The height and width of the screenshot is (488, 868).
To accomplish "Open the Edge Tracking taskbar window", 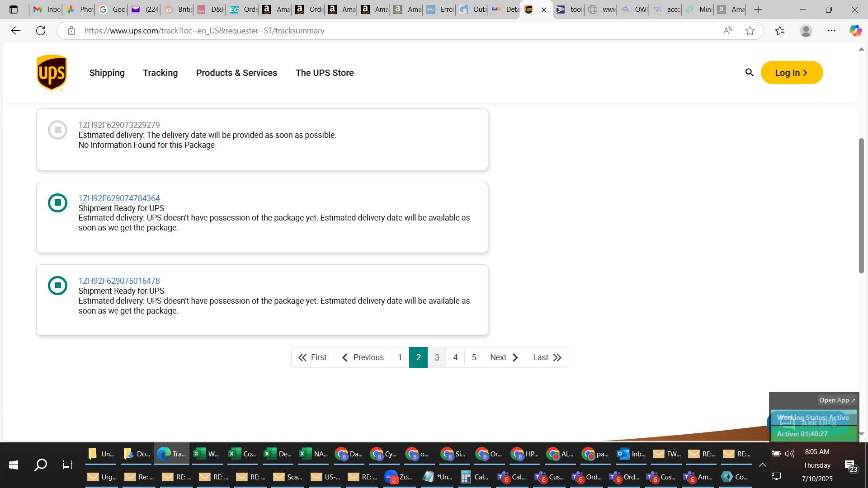I will [x=172, y=454].
